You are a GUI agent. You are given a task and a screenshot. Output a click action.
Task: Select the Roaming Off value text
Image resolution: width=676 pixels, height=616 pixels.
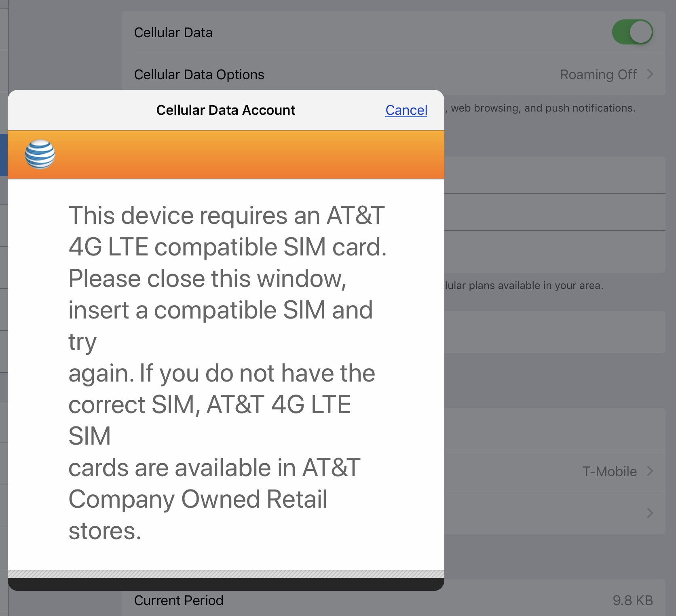coord(598,74)
